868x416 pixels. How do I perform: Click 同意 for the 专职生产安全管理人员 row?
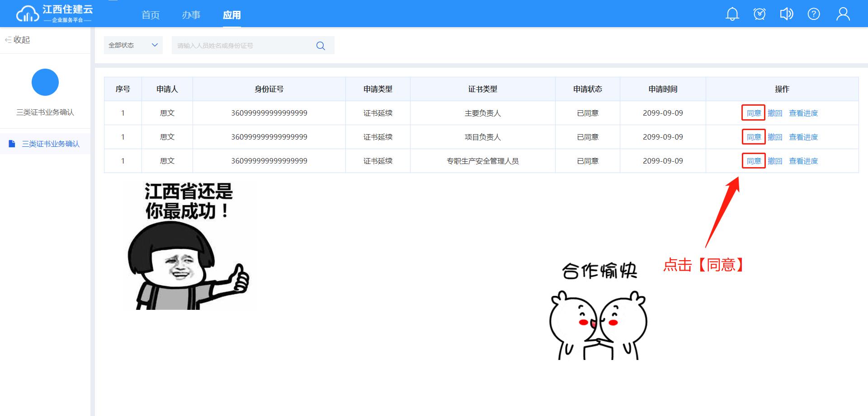[753, 161]
